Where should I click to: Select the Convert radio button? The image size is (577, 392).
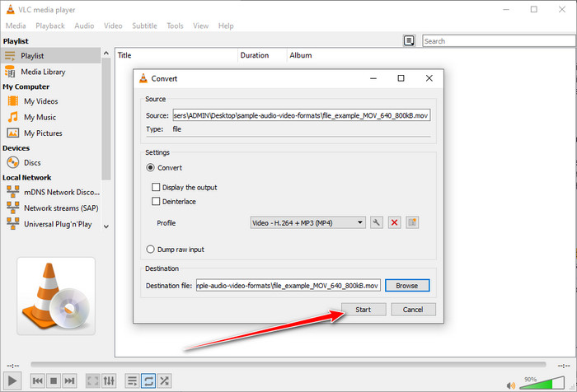[x=150, y=168]
